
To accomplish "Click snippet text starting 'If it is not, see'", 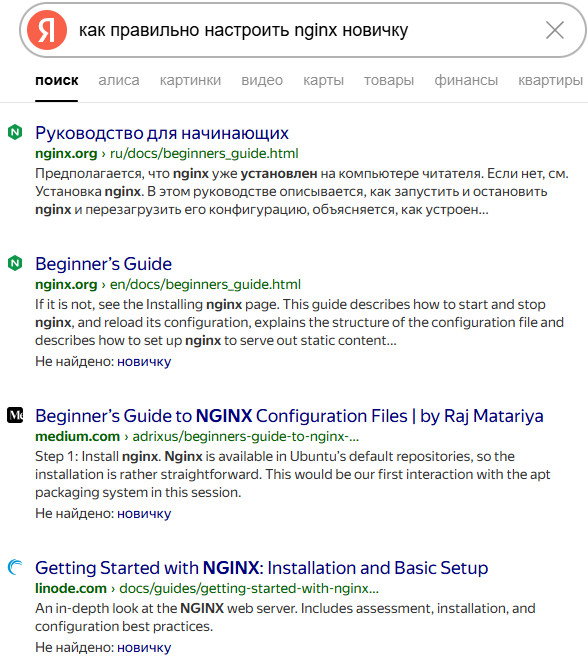I will (x=299, y=322).
